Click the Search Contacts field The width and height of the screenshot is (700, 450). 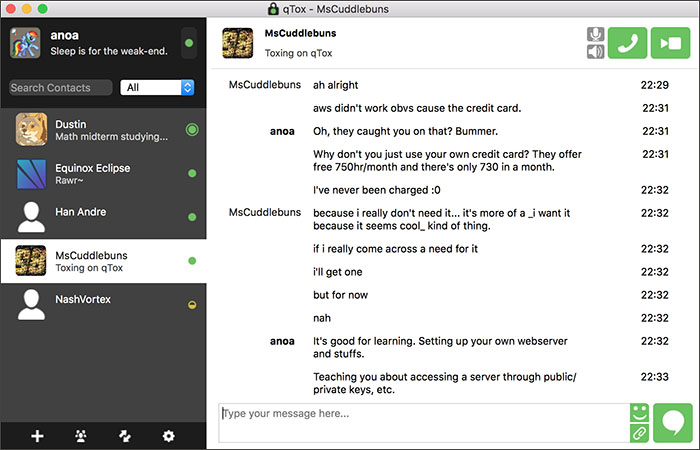[x=61, y=88]
